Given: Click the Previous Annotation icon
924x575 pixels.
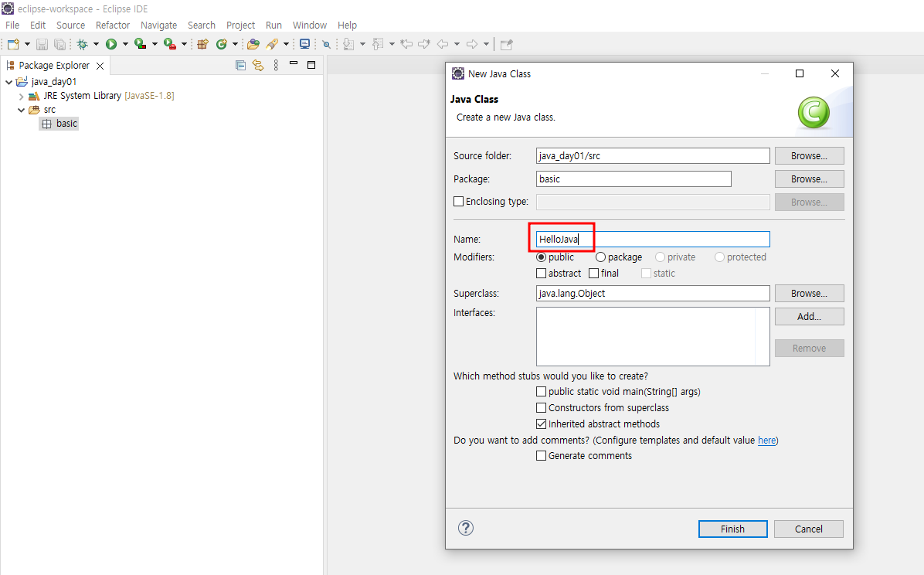Looking at the screenshot, I should tap(378, 44).
